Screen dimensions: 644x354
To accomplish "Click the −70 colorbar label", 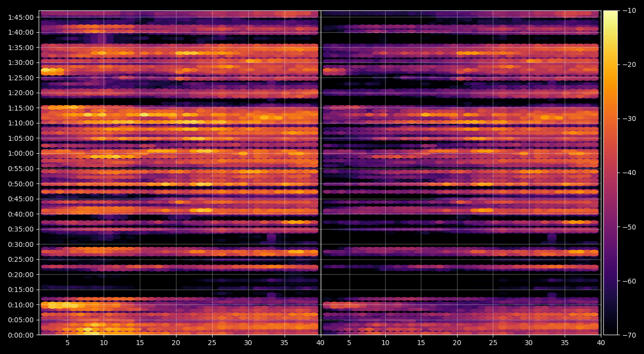I will coord(629,335).
